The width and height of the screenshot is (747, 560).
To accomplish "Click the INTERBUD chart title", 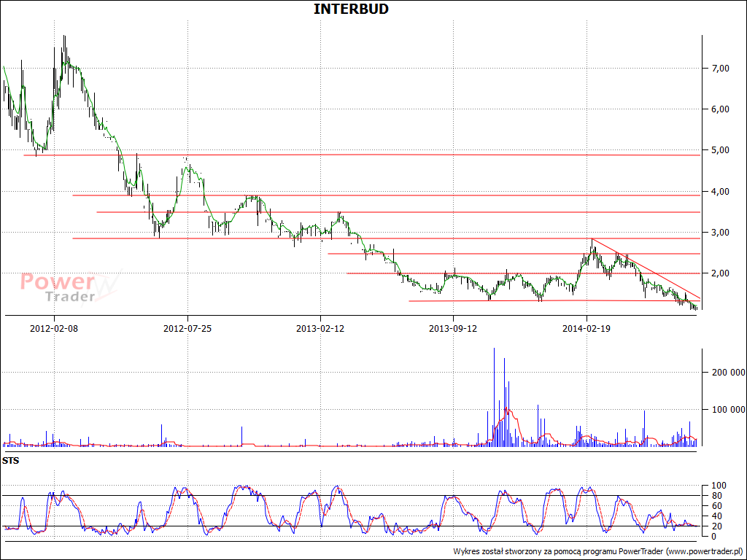I will [x=351, y=9].
